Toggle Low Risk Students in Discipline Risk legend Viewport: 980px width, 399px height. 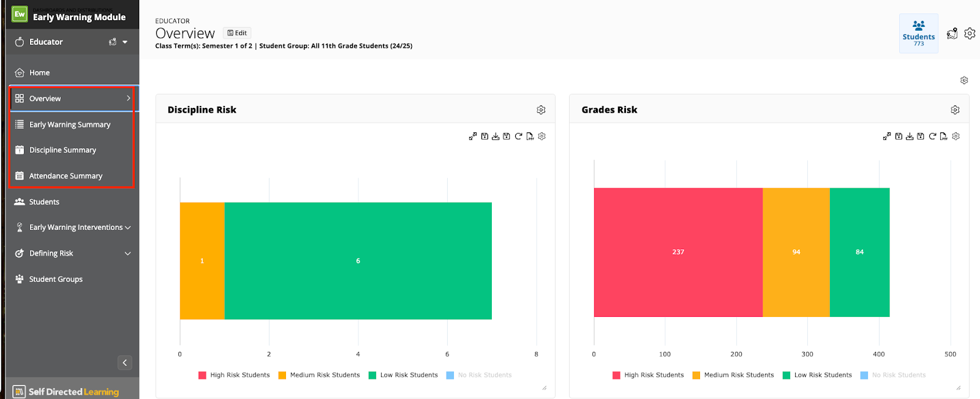pyautogui.click(x=404, y=374)
